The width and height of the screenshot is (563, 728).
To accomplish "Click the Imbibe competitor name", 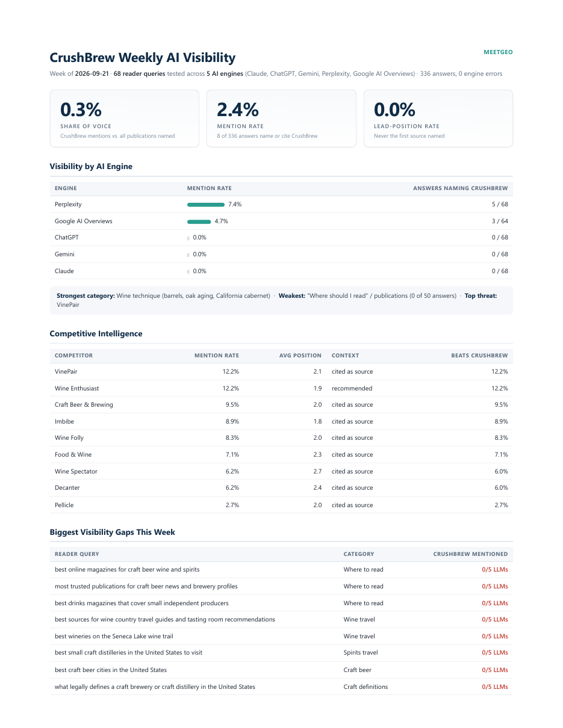I will click(64, 422).
